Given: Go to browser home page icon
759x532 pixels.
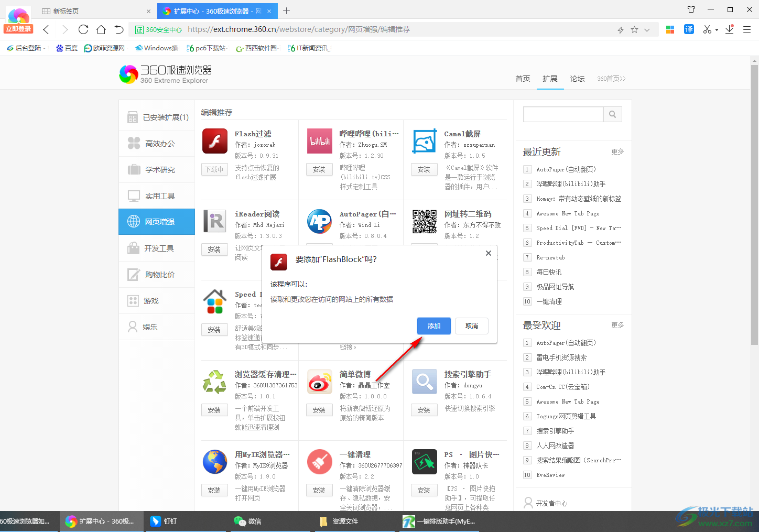Looking at the screenshot, I should pyautogui.click(x=101, y=29).
